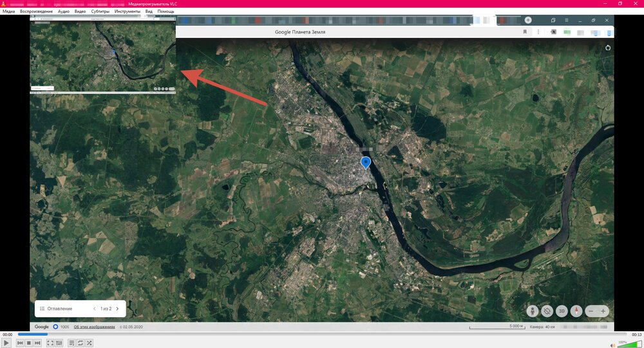Viewport: 644px width, 348px height.
Task: Go to previous slide chevron near '1 из 2'
Action: pyautogui.click(x=95, y=309)
